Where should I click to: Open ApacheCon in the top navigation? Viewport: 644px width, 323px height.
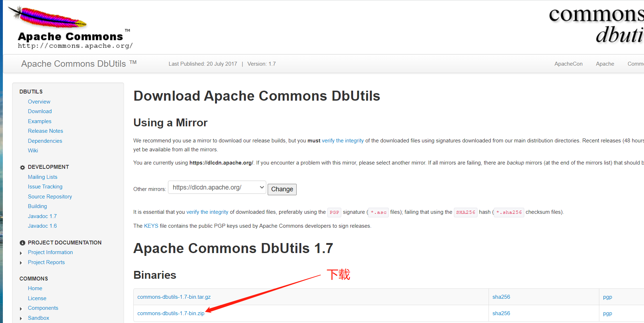point(568,64)
